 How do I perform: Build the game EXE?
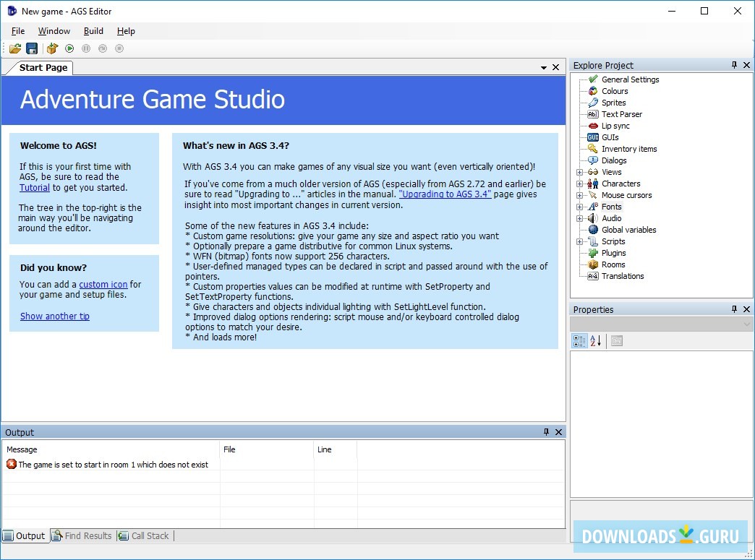pyautogui.click(x=51, y=48)
